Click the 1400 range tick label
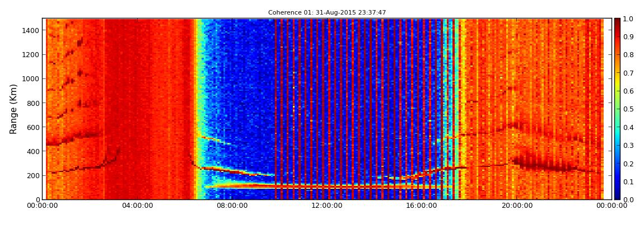644x228 pixels. coord(31,30)
